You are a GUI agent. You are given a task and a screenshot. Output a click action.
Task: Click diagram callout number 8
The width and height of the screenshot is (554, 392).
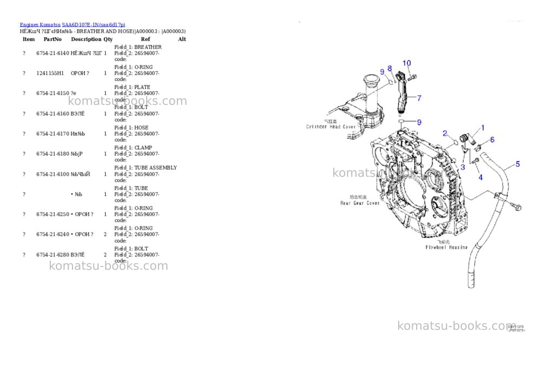coord(390,69)
